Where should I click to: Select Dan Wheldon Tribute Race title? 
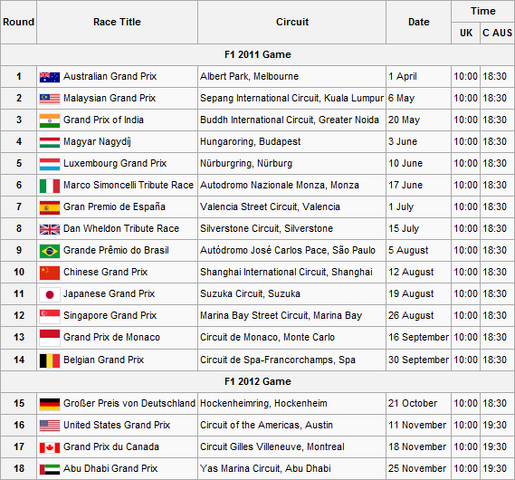(x=121, y=229)
